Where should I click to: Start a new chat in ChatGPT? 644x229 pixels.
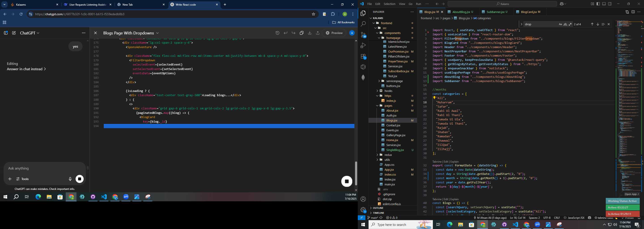[14, 33]
